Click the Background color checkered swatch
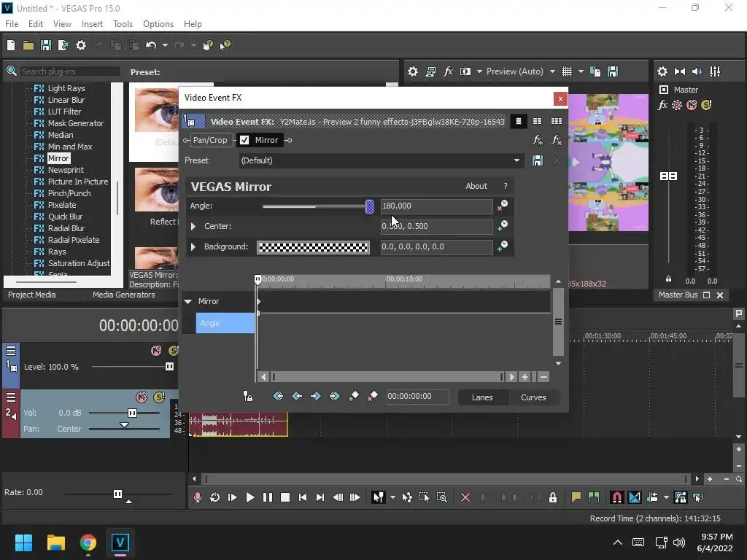Screen dimensions: 747x560 click(x=313, y=247)
